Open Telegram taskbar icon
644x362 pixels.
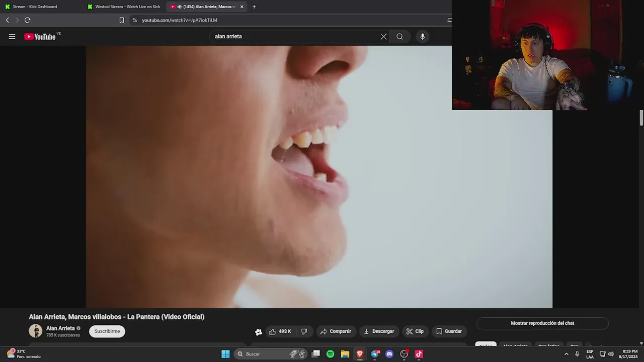[375, 354]
